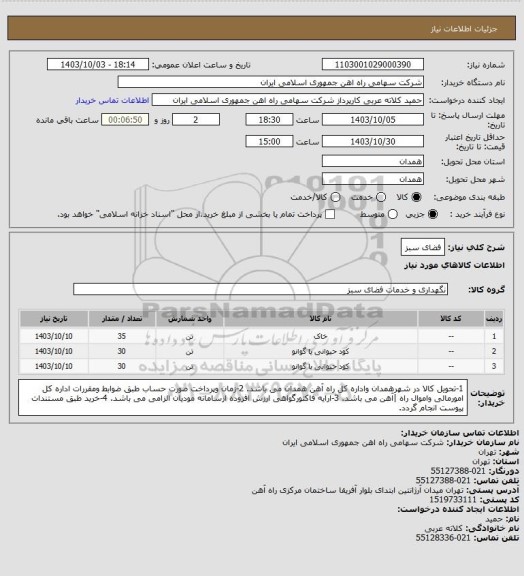Click the need date 1403/10/10 in row 2

54,352
